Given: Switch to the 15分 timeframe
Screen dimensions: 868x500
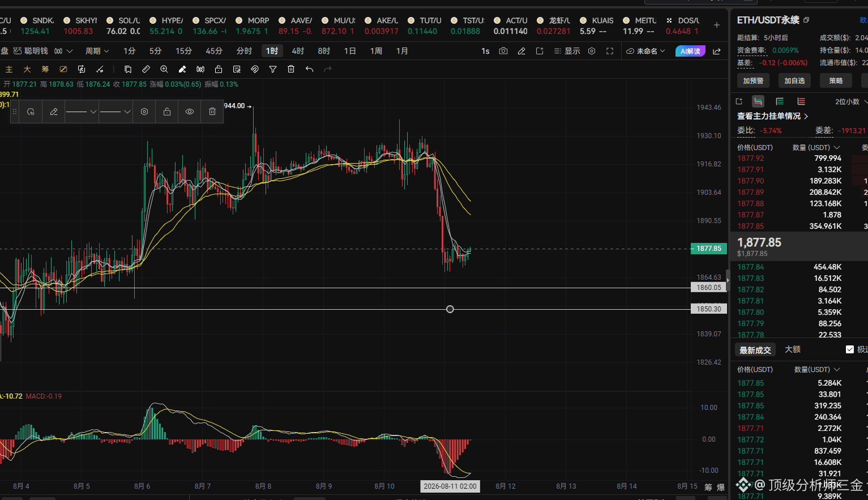Looking at the screenshot, I should tap(183, 51).
